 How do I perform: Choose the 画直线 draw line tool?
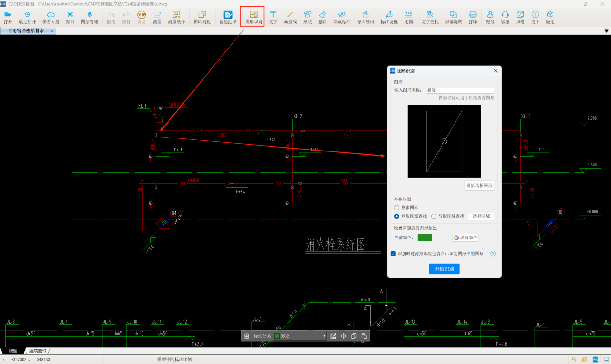coord(290,17)
